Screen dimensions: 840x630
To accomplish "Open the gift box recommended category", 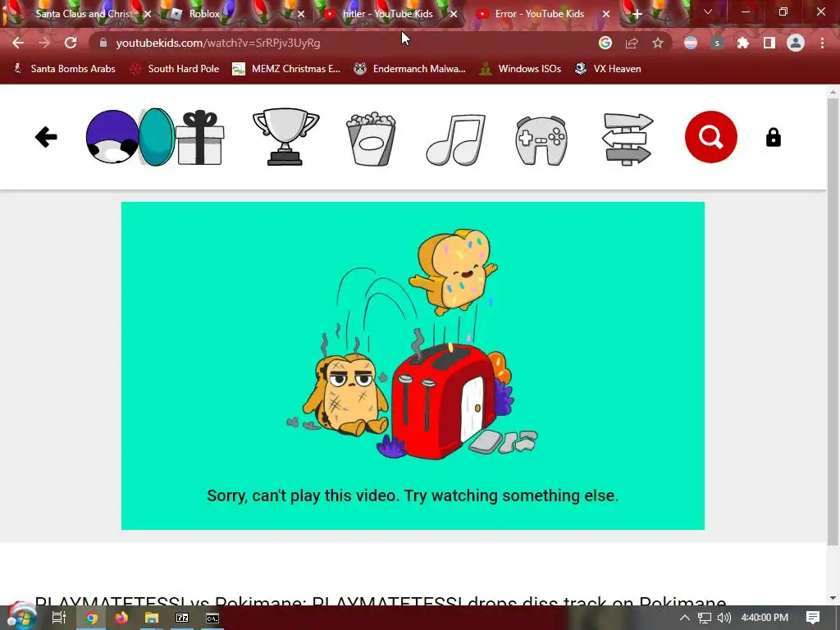I will [x=200, y=137].
